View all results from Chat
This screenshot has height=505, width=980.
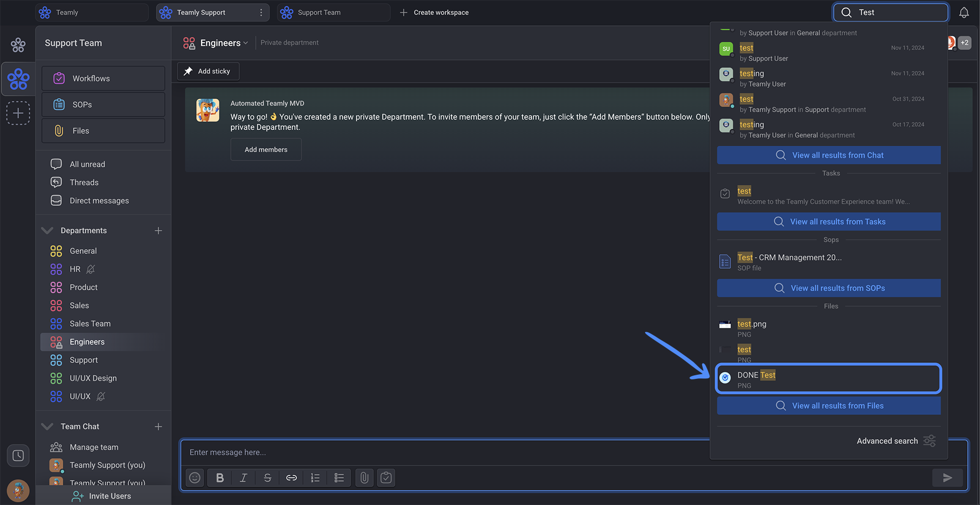click(829, 155)
